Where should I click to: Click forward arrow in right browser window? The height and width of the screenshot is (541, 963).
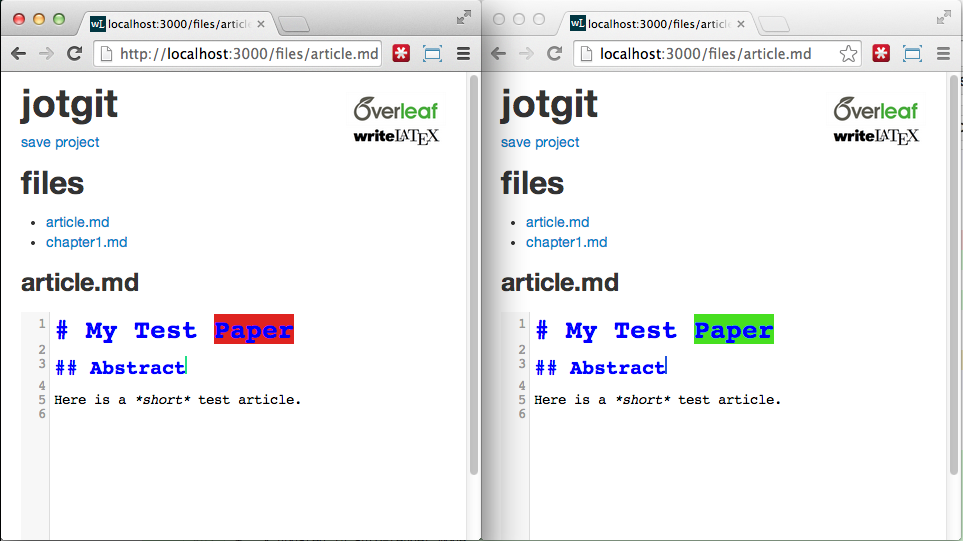click(526, 54)
